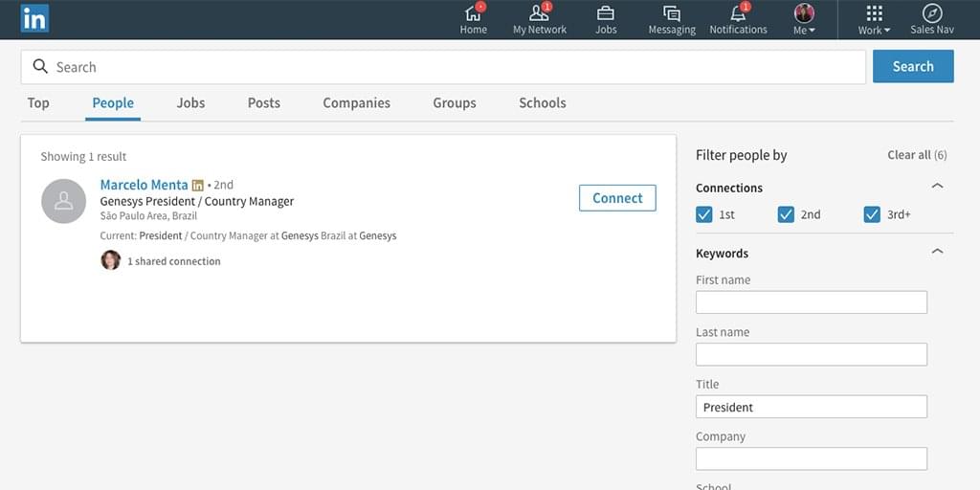The height and width of the screenshot is (490, 980).
Task: View Notifications bell icon
Action: [x=738, y=14]
